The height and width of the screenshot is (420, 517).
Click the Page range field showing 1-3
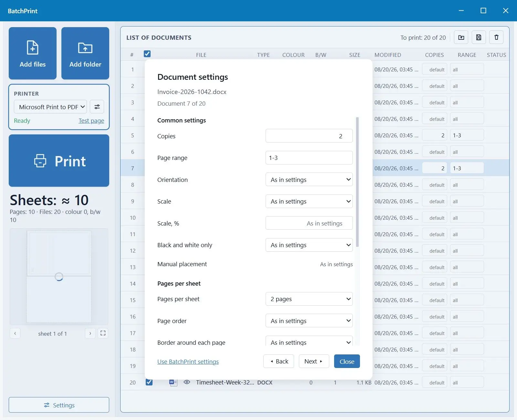309,158
